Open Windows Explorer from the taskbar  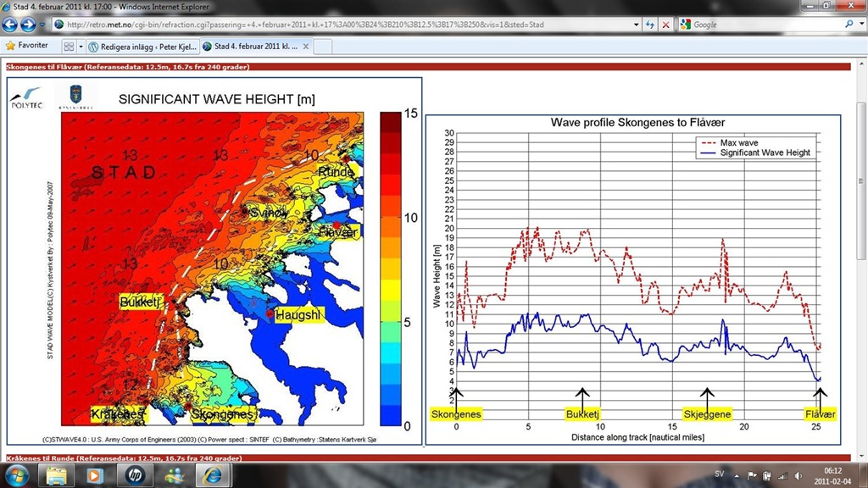click(60, 475)
